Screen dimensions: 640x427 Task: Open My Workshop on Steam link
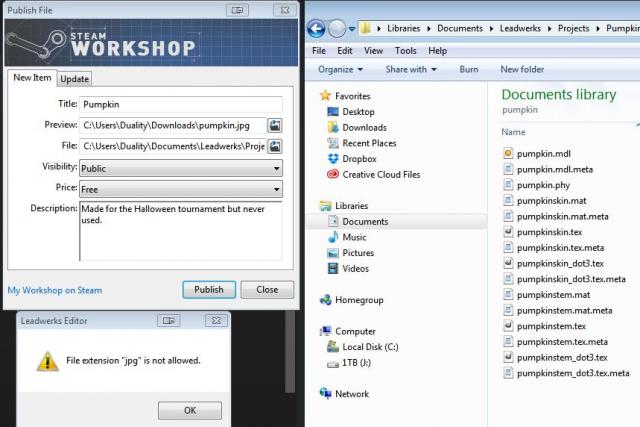click(x=53, y=291)
